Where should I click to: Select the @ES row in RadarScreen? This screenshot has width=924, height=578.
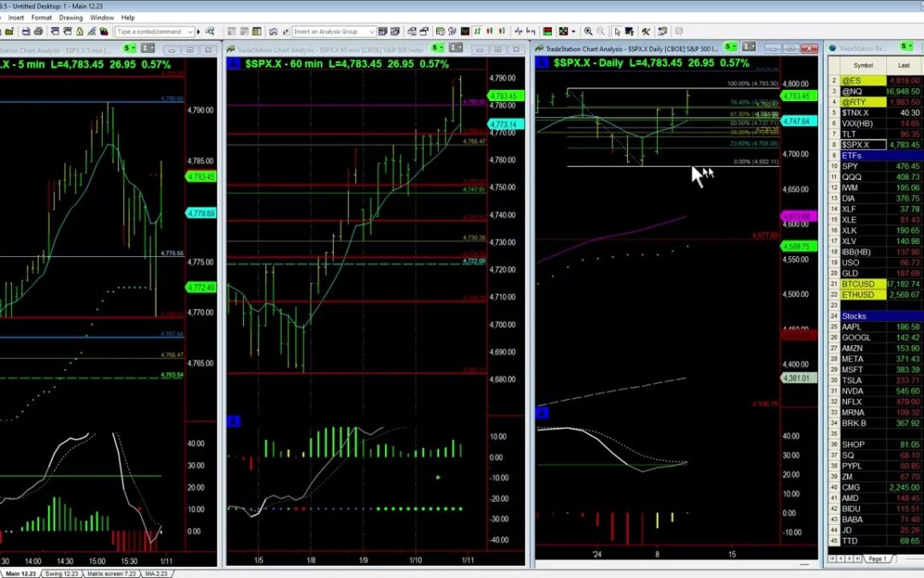coord(875,80)
